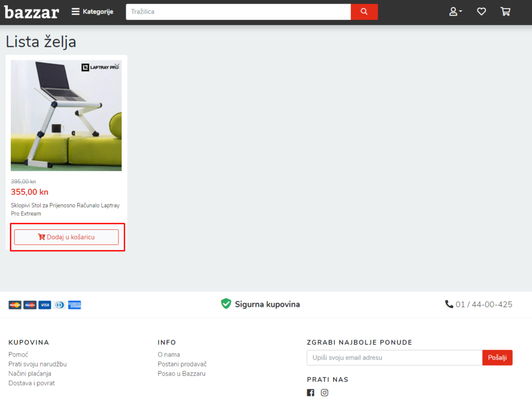Open Bazzar's Facebook page icon
This screenshot has width=532, height=400.
click(311, 393)
